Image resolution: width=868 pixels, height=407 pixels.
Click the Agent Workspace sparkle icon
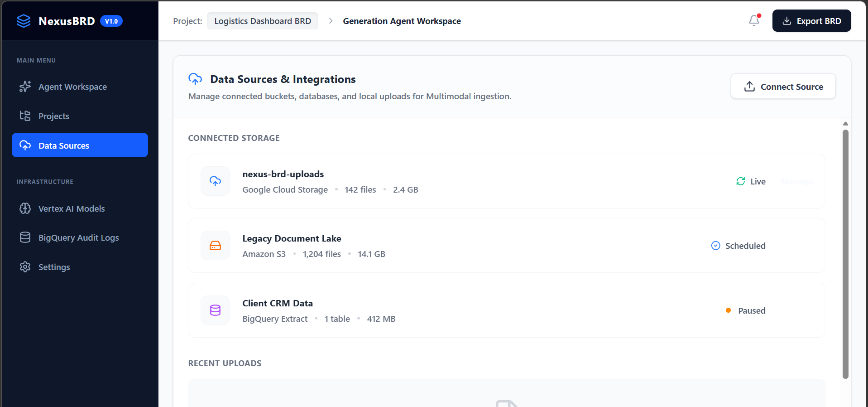pos(25,87)
